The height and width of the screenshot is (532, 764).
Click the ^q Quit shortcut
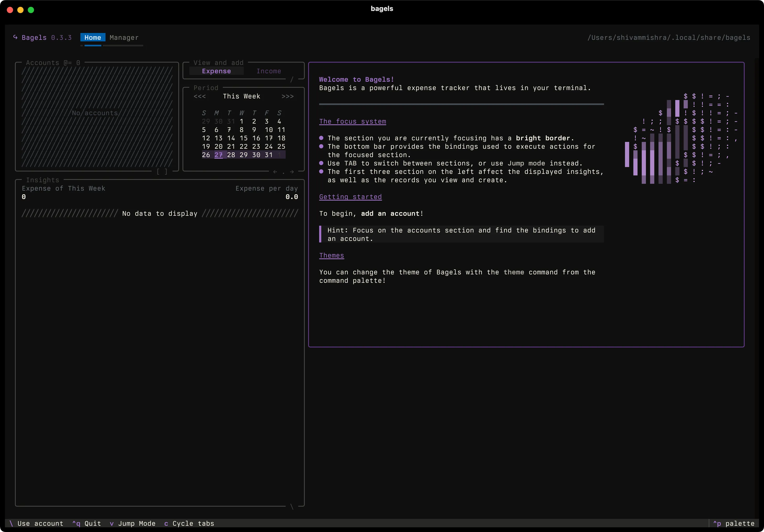(x=86, y=524)
